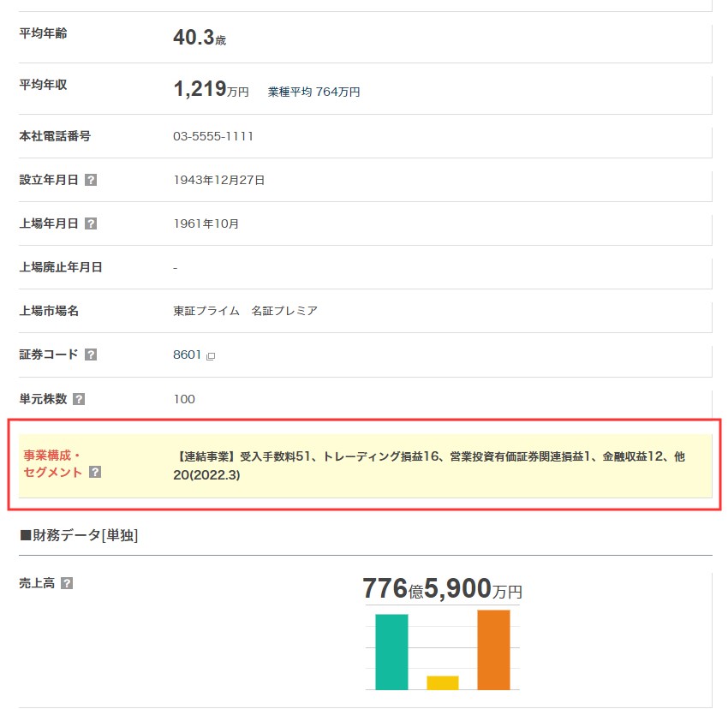Image resolution: width=728 pixels, height=709 pixels.
Task: Click the sales figure 776億5,900万円
Action: pos(442,589)
